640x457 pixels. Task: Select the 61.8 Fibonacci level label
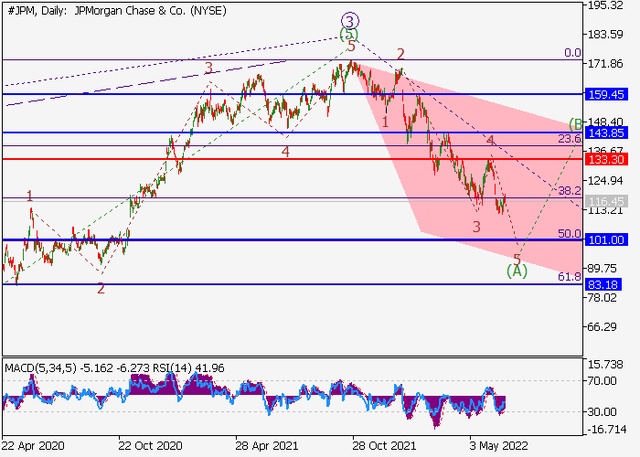pyautogui.click(x=570, y=277)
